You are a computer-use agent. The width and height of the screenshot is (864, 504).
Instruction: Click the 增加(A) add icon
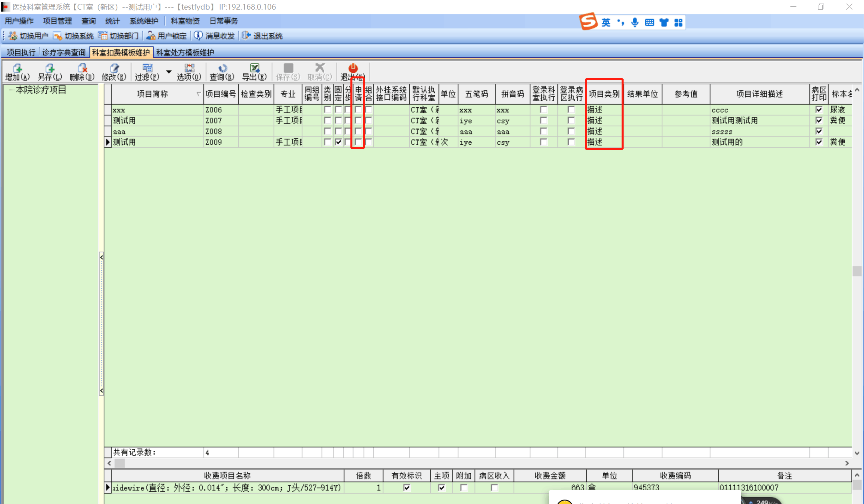click(17, 68)
